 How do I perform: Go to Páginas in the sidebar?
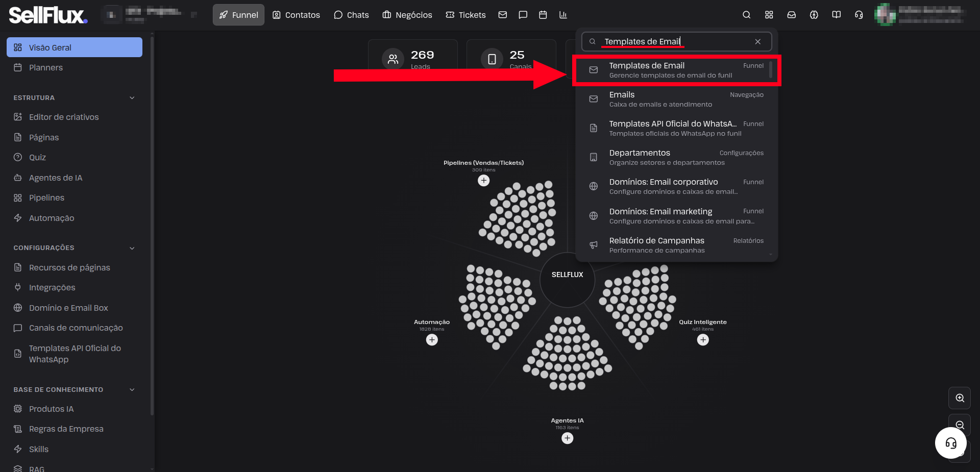coord(75,137)
